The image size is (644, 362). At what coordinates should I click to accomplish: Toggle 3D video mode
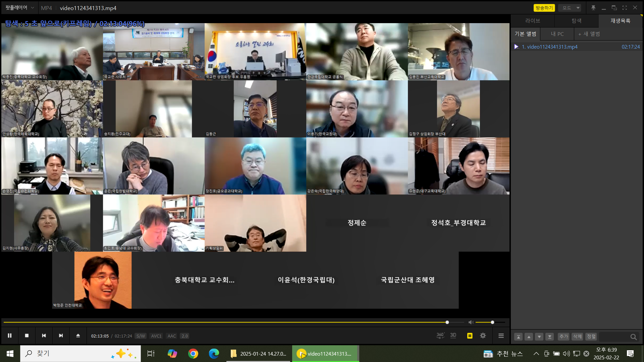coord(453,336)
